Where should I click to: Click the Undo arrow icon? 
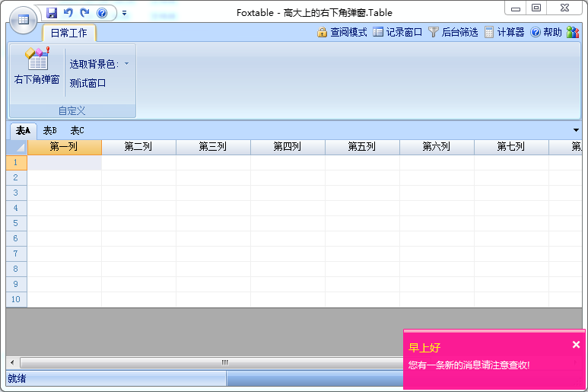pos(68,13)
